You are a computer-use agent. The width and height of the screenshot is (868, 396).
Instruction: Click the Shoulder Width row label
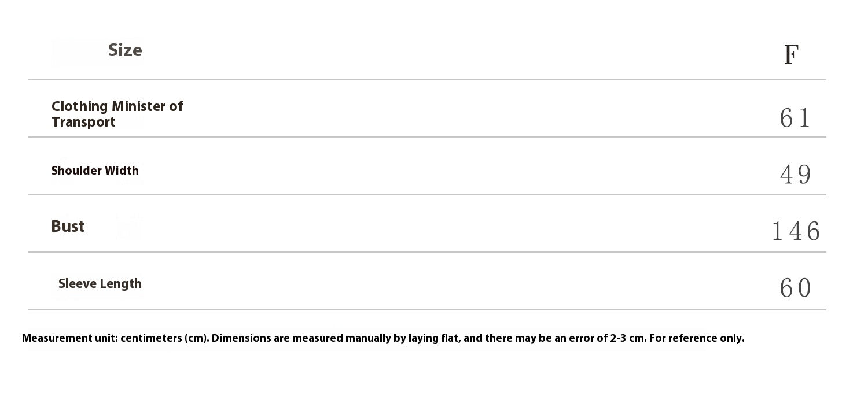[95, 171]
